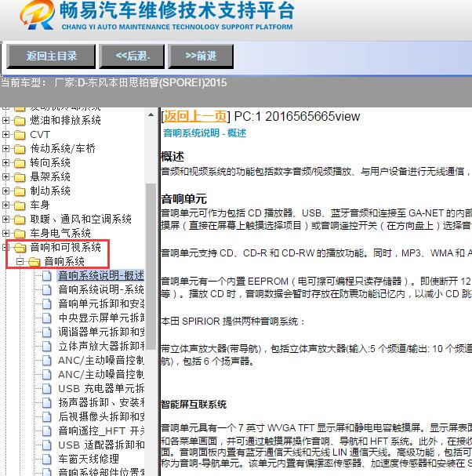Image resolution: width=472 pixels, height=476 pixels.
Task: Expand the 转向系统 tree node
Action: coord(5,162)
